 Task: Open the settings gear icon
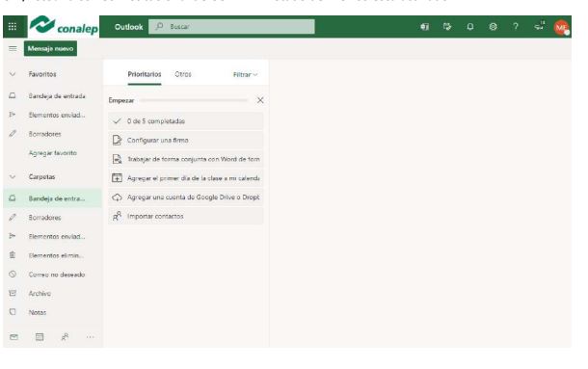point(493,27)
